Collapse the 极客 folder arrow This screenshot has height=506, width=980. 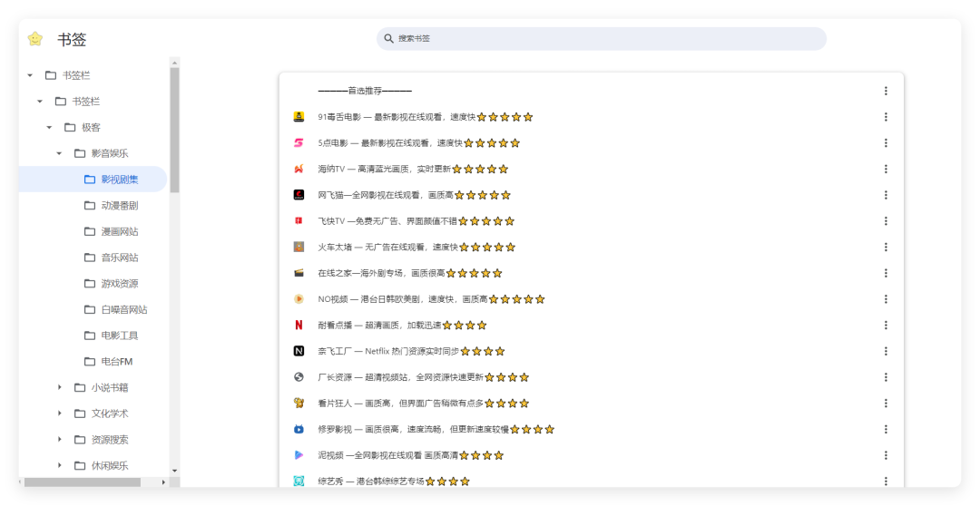(49, 128)
